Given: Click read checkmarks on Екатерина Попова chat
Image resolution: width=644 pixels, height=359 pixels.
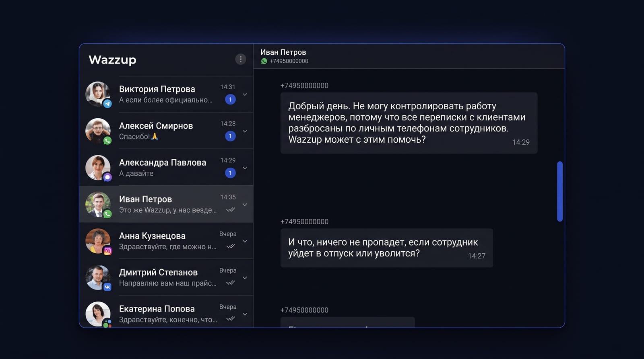Looking at the screenshot, I should pyautogui.click(x=231, y=319).
